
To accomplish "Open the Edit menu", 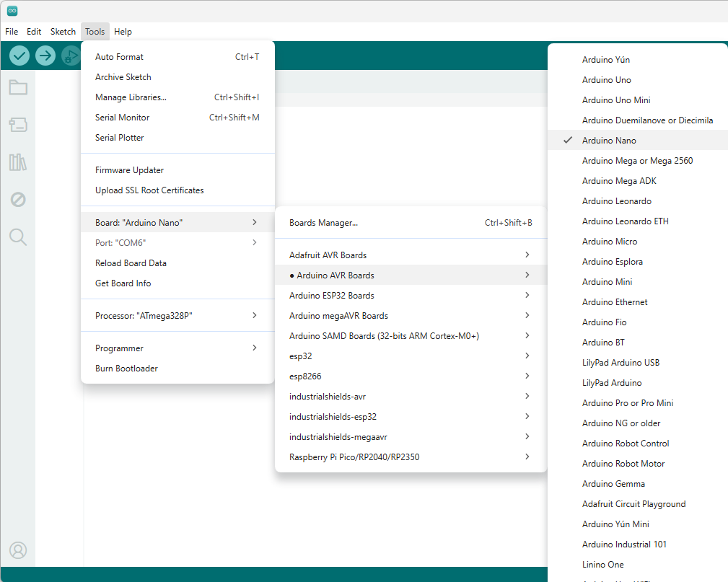I will (34, 32).
